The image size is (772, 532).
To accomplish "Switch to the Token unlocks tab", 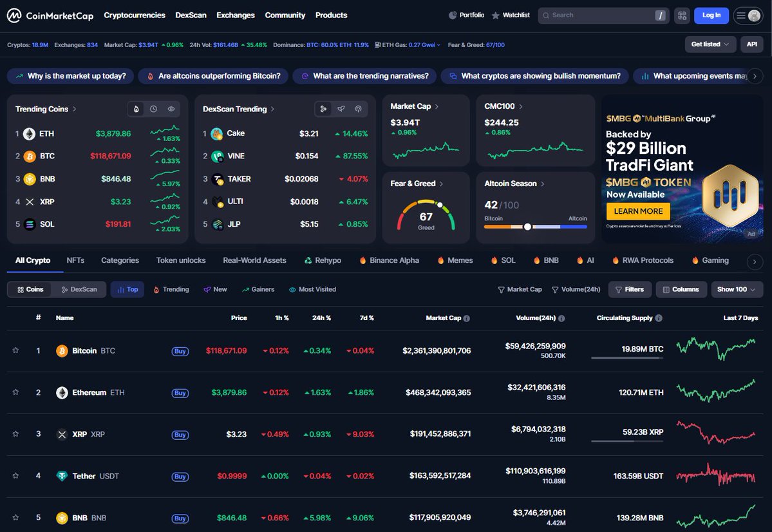I will pyautogui.click(x=181, y=260).
